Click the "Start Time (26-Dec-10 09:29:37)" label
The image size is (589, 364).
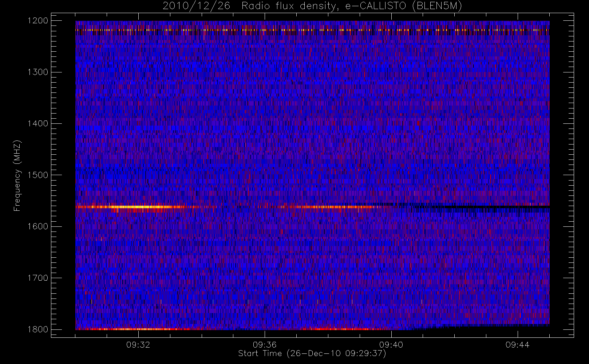pyautogui.click(x=312, y=353)
